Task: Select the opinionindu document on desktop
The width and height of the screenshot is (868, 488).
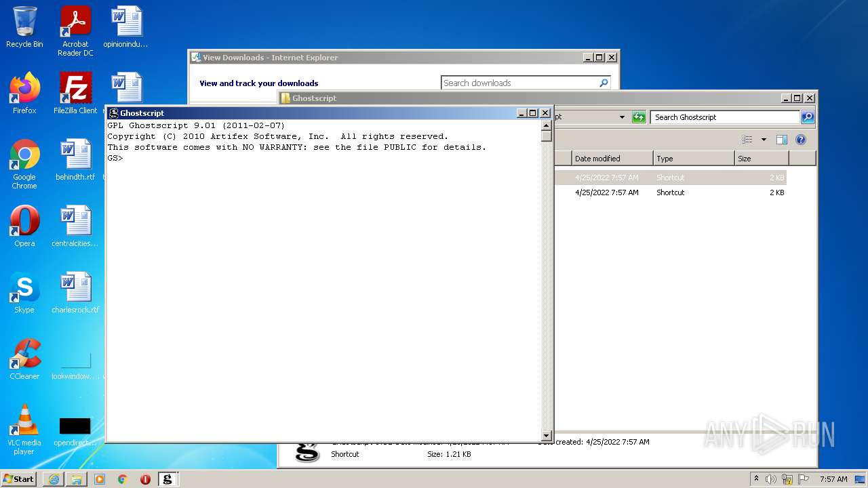Action: click(x=126, y=27)
